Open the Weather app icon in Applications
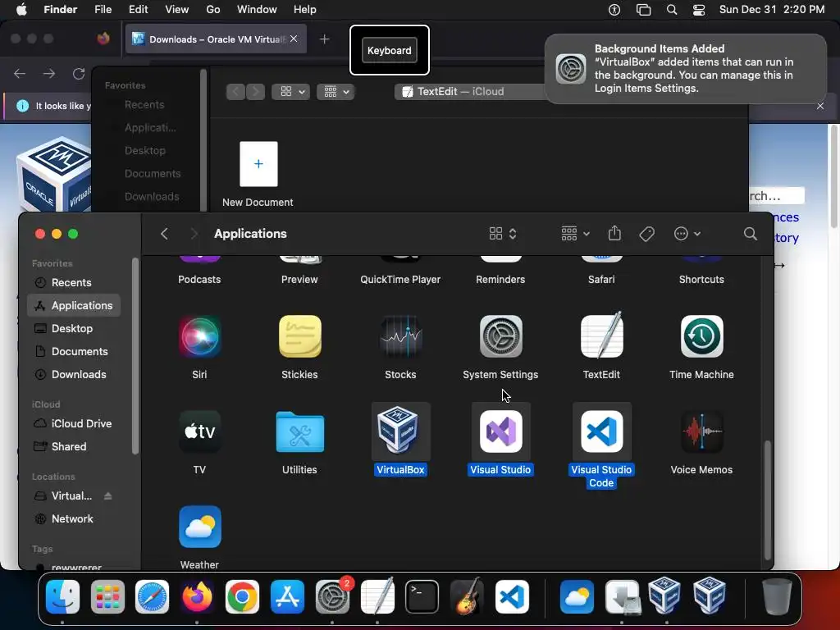The width and height of the screenshot is (840, 630). coord(199,527)
